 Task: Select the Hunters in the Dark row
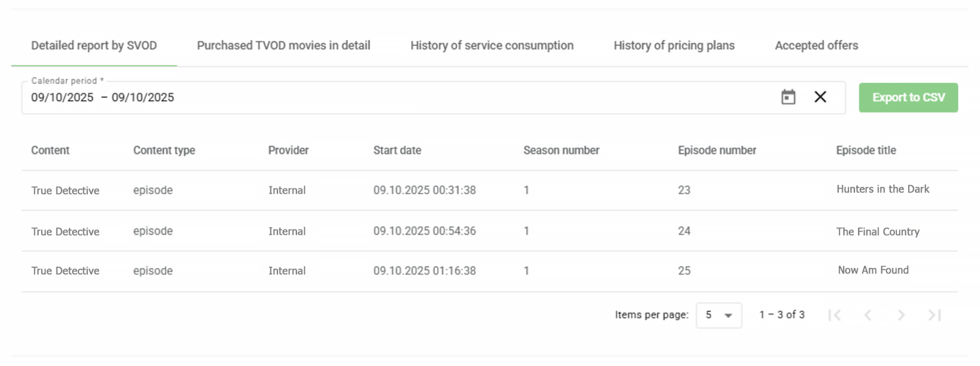(883, 190)
